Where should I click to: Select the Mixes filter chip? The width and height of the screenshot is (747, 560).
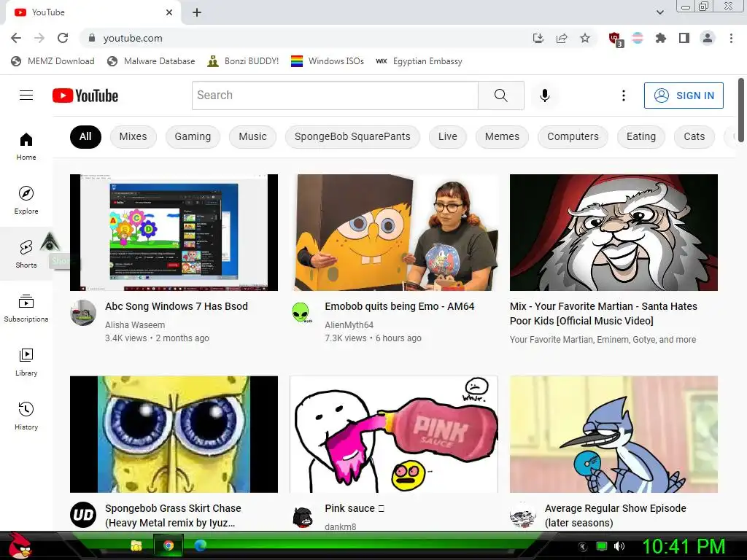[133, 136]
